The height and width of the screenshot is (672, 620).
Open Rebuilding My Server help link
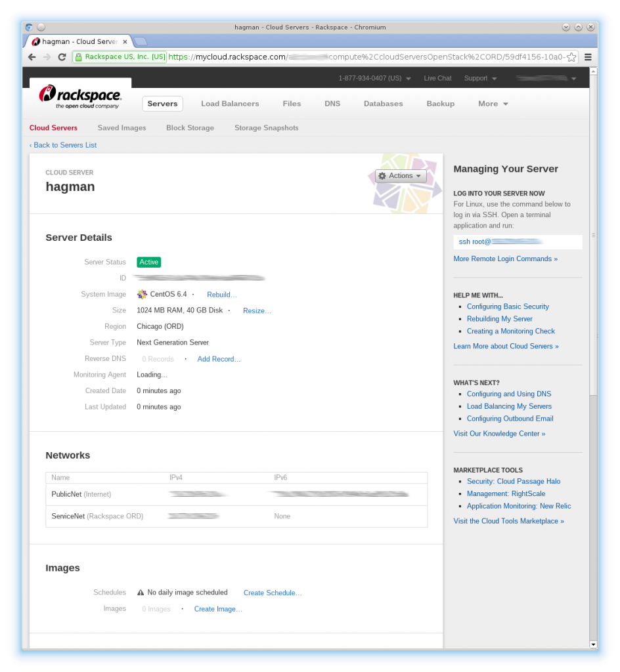click(x=500, y=320)
